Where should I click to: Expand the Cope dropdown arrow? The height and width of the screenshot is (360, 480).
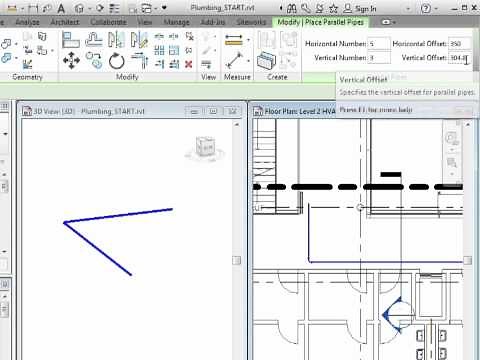point(16,44)
